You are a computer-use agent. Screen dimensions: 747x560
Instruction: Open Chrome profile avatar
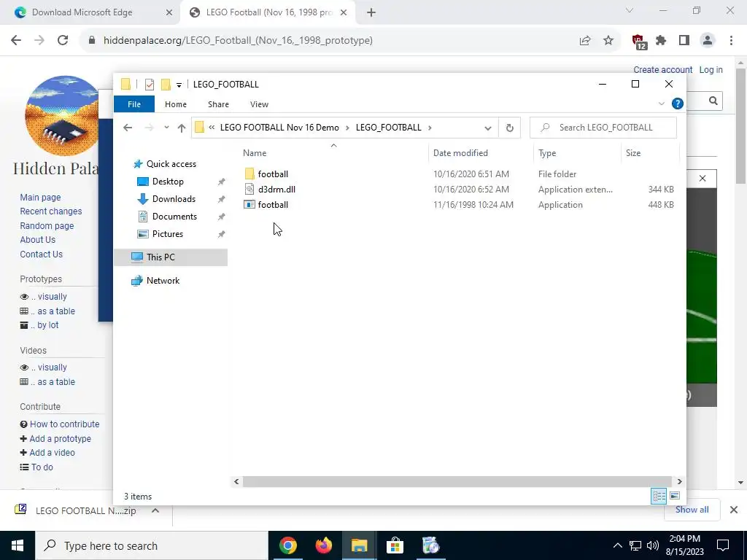(x=708, y=41)
